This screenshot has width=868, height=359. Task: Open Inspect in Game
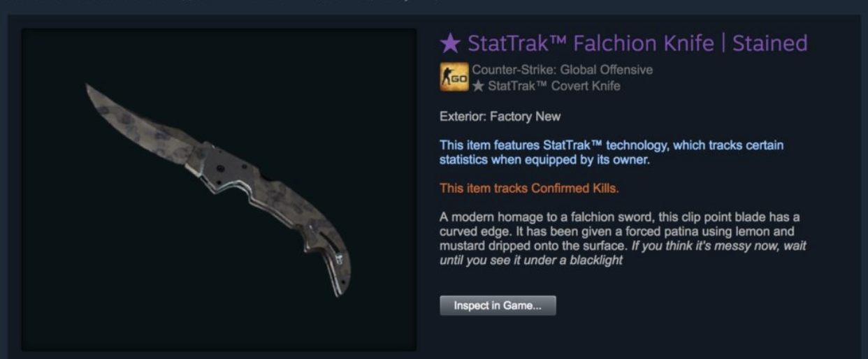(498, 306)
